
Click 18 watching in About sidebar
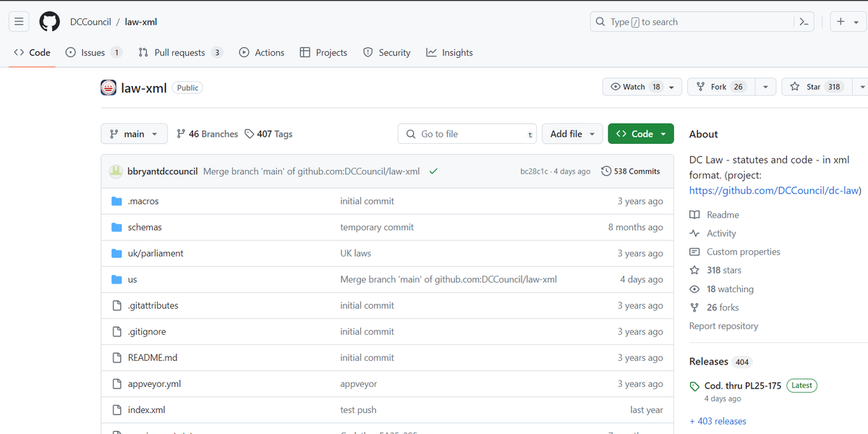(721, 289)
